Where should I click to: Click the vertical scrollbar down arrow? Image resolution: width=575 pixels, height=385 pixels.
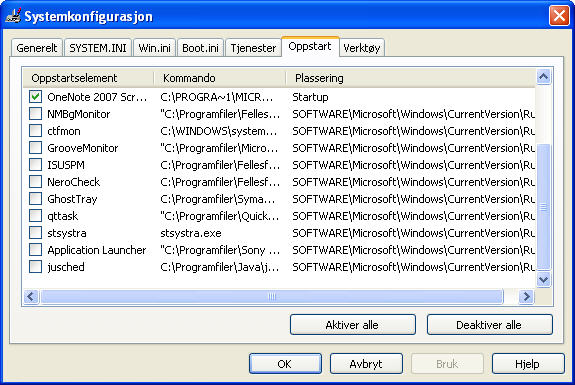point(543,279)
